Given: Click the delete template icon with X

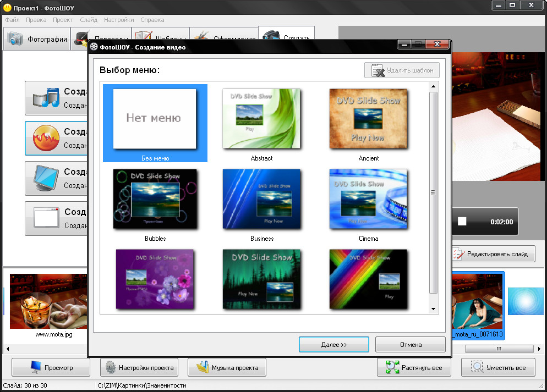Looking at the screenshot, I should pos(378,70).
